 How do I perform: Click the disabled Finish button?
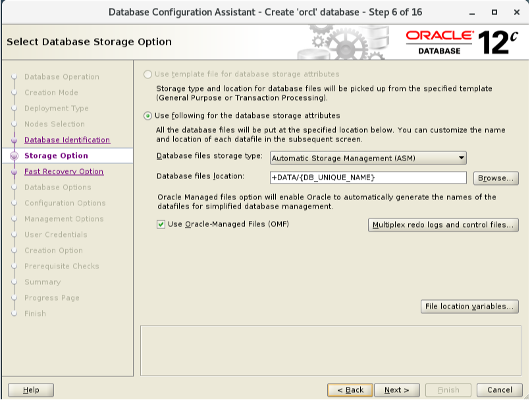tap(448, 390)
